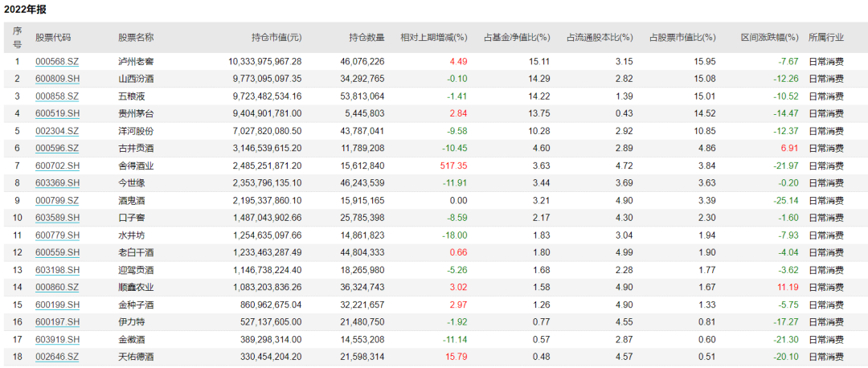Open stock code link 600199.SH

(58, 305)
